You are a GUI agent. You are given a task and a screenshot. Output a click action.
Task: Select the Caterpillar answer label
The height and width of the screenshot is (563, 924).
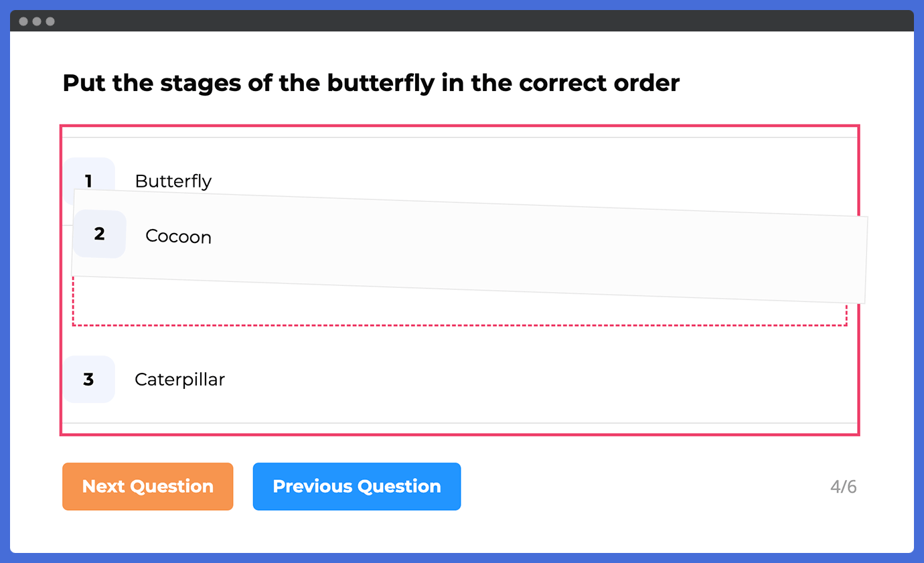click(x=179, y=380)
